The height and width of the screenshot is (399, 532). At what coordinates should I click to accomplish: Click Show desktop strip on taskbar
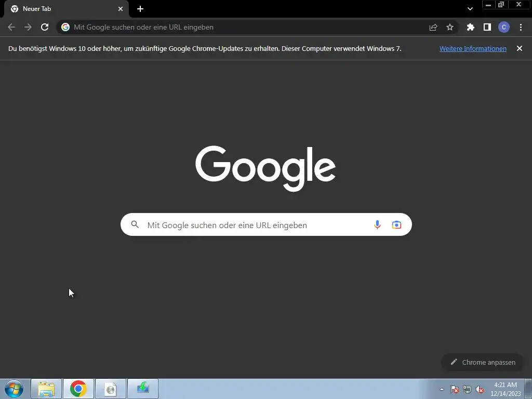(528, 389)
